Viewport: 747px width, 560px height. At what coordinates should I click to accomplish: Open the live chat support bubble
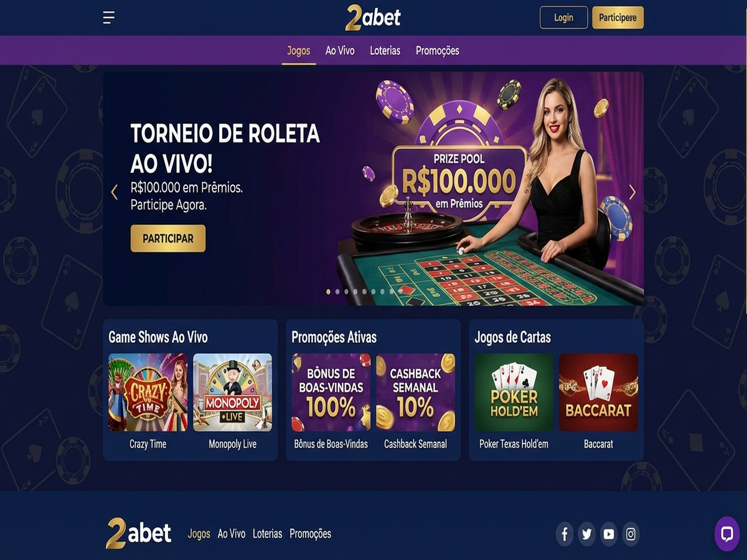[727, 534]
